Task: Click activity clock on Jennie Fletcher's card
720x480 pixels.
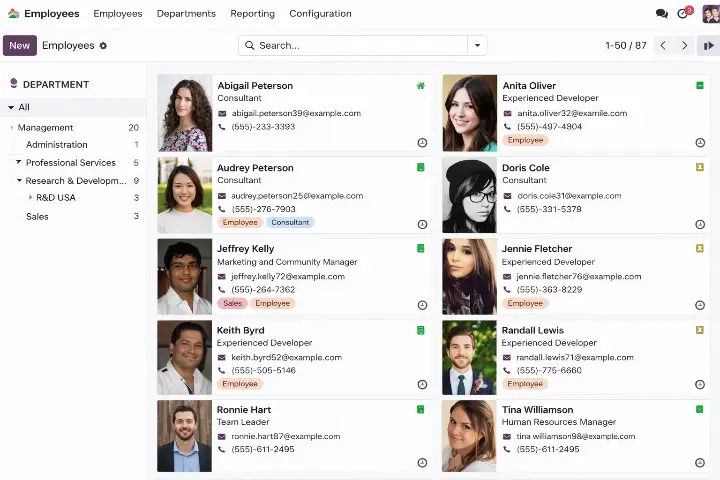Action: coord(700,305)
